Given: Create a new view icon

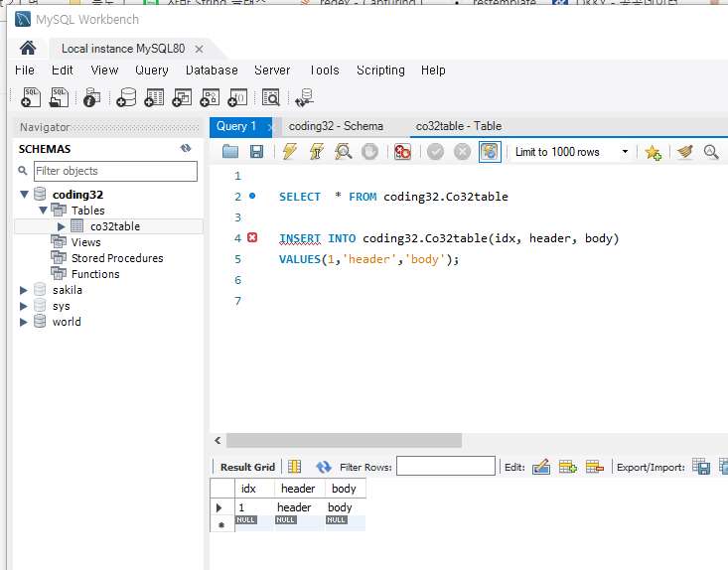Looking at the screenshot, I should 182,97.
